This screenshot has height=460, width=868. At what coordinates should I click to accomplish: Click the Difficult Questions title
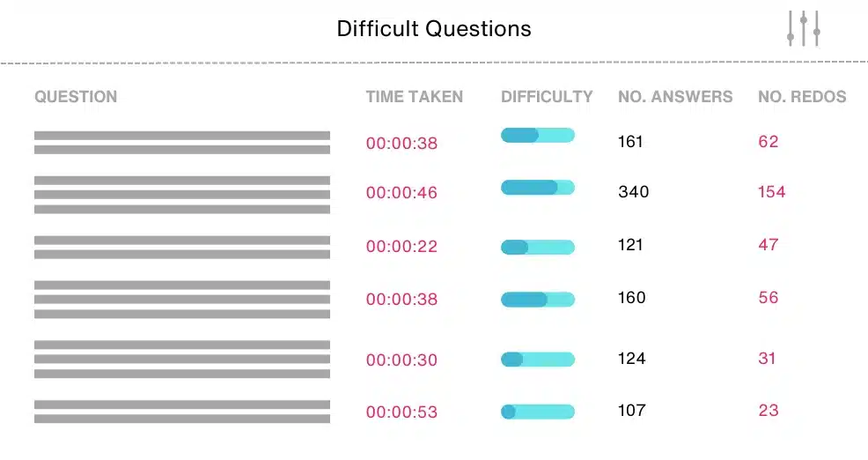pos(433,29)
